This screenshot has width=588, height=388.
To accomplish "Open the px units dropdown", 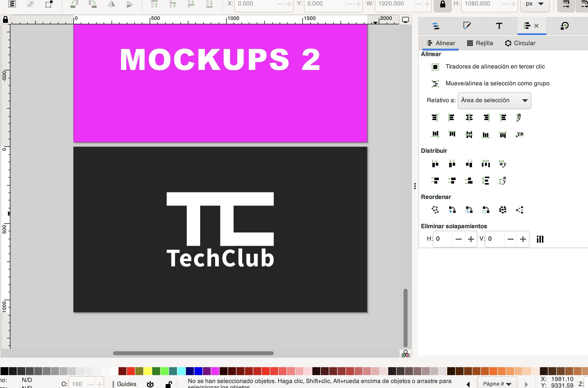I will coord(535,4).
